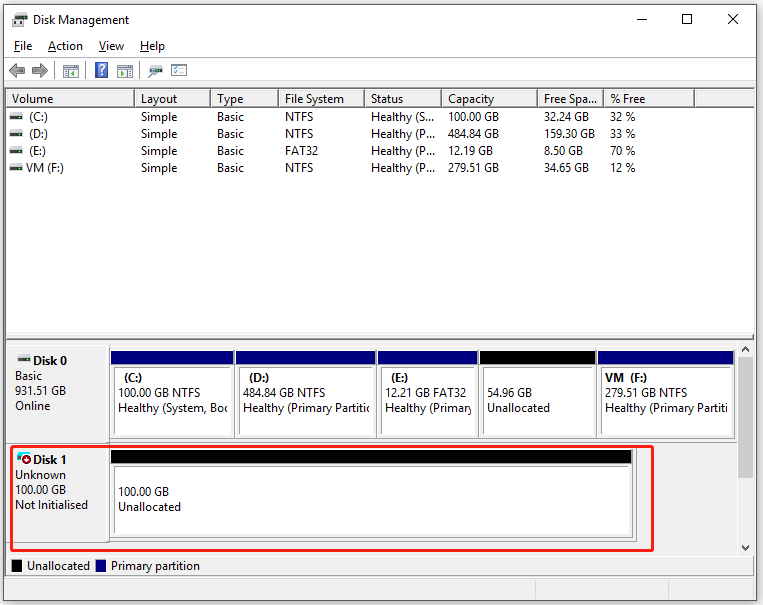Open the Action menu

[65, 46]
